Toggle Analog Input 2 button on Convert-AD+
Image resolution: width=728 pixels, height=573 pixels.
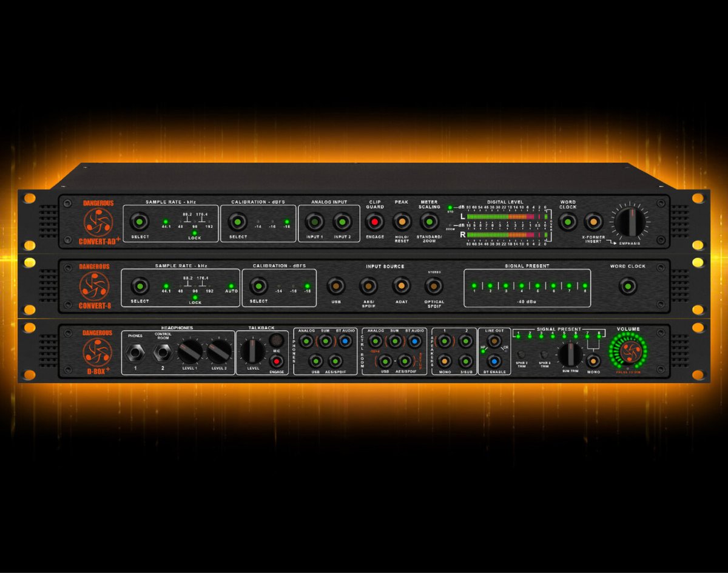[x=342, y=221]
